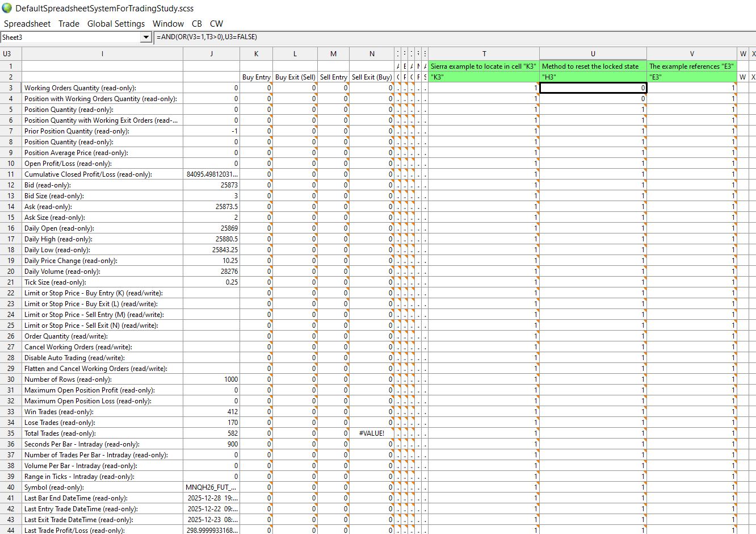This screenshot has width=756, height=534.
Task: Click the Number of Rows value 1000
Action: tap(212, 379)
